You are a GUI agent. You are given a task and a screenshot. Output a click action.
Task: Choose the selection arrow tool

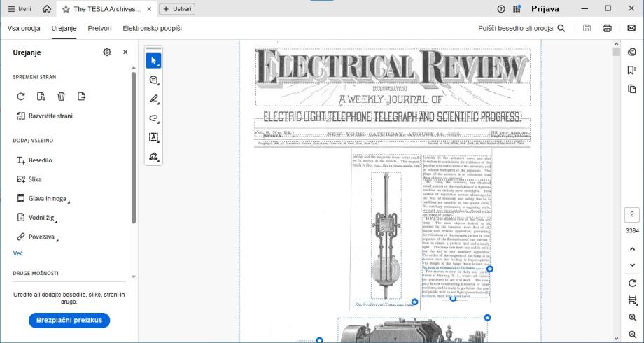153,61
